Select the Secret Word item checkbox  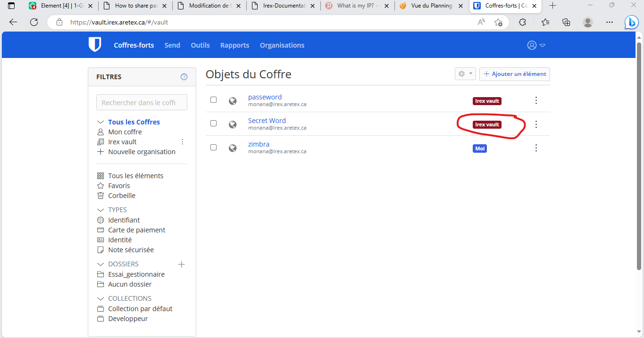point(213,124)
